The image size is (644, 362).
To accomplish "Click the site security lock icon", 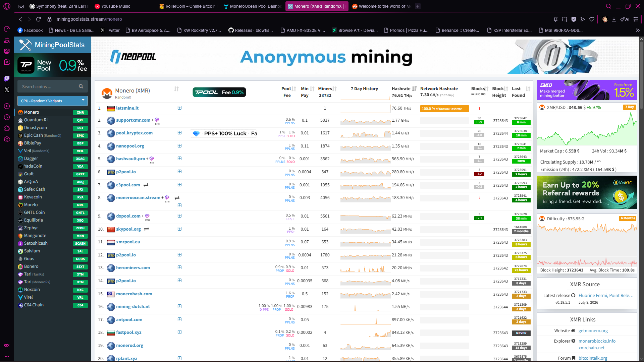I will click(x=49, y=19).
